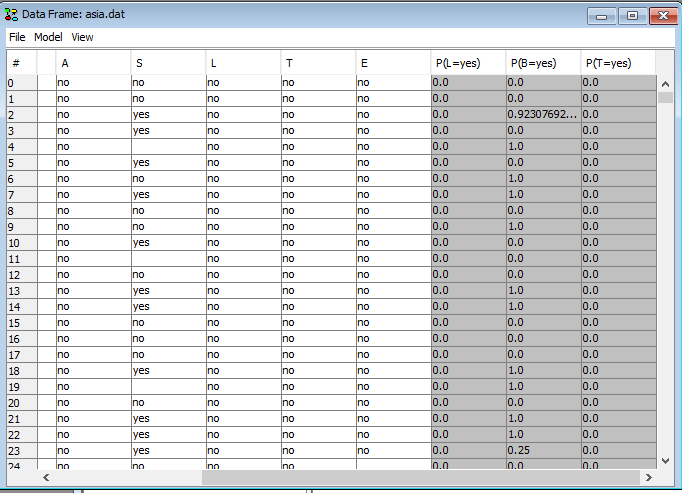The image size is (682, 493).
Task: Select column header L
Action: 244,64
